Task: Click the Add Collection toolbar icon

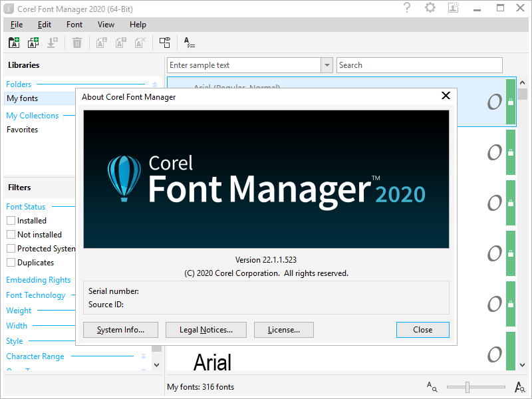Action: pos(33,43)
